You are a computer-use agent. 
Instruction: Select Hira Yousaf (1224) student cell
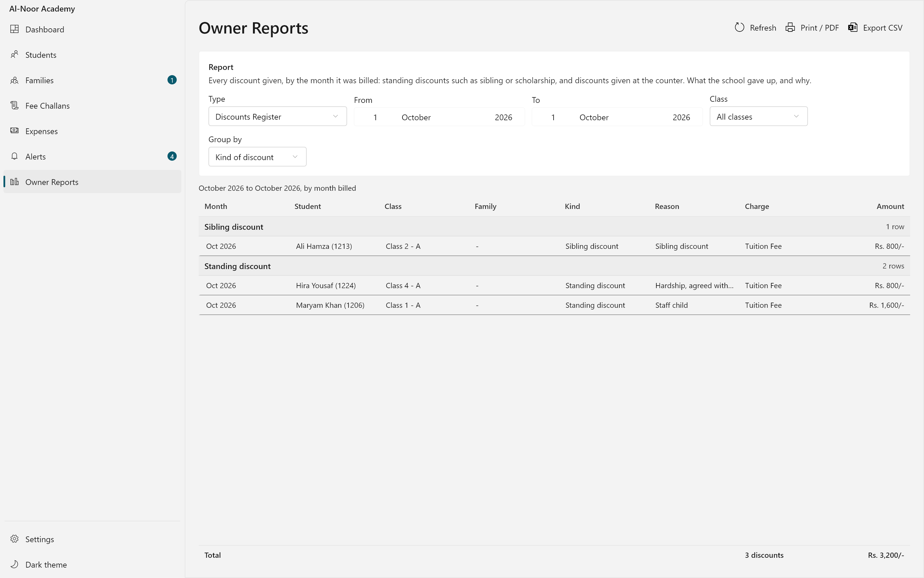(x=326, y=286)
